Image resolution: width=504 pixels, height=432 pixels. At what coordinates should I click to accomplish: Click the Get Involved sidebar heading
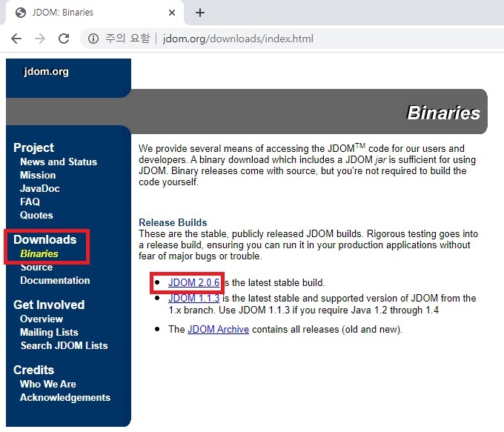pos(49,305)
